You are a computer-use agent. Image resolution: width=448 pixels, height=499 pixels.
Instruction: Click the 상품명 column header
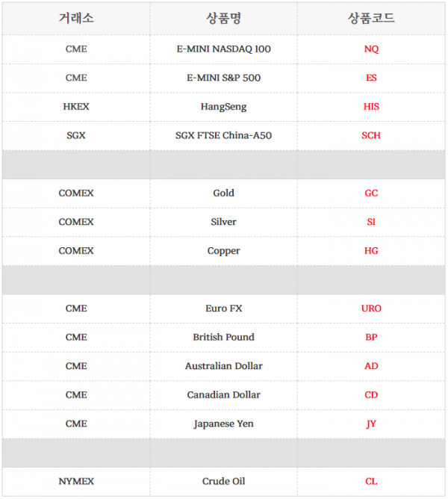click(224, 18)
